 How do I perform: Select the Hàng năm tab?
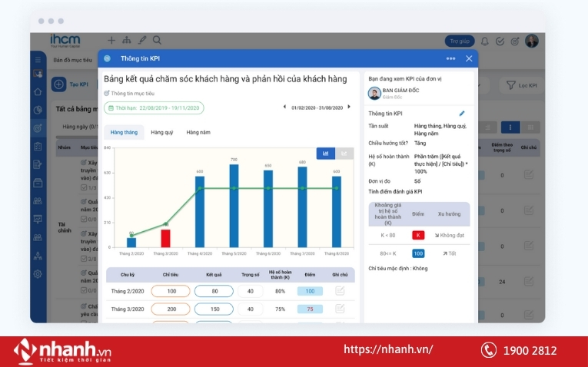pyautogui.click(x=198, y=132)
